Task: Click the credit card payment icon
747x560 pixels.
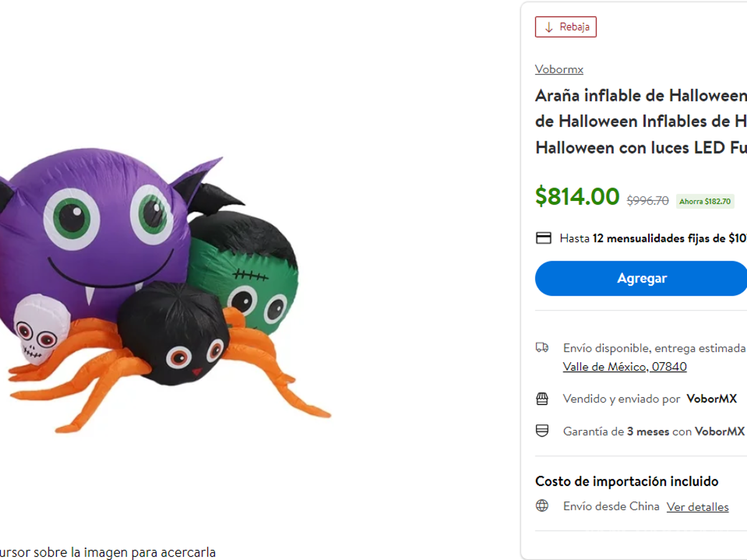Action: [x=543, y=238]
